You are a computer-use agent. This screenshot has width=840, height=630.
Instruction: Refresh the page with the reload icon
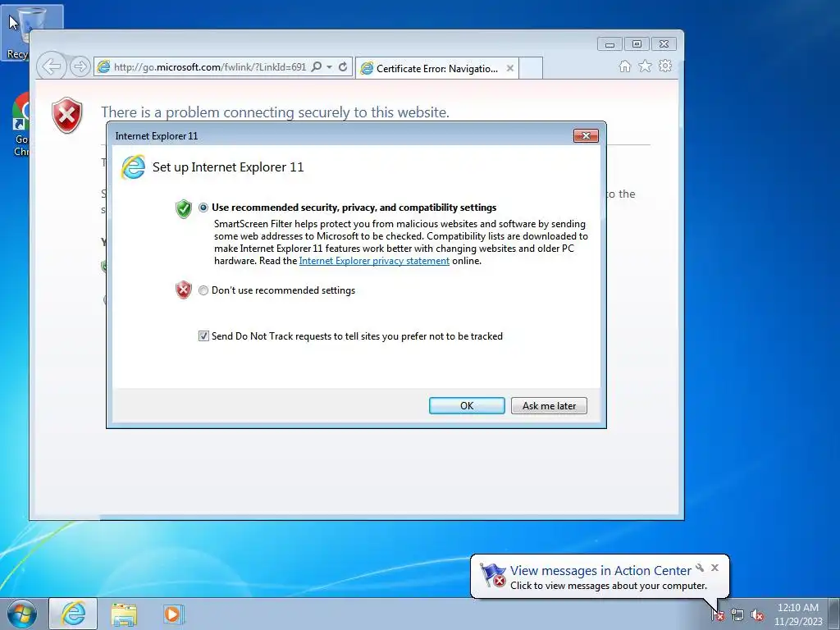[343, 66]
